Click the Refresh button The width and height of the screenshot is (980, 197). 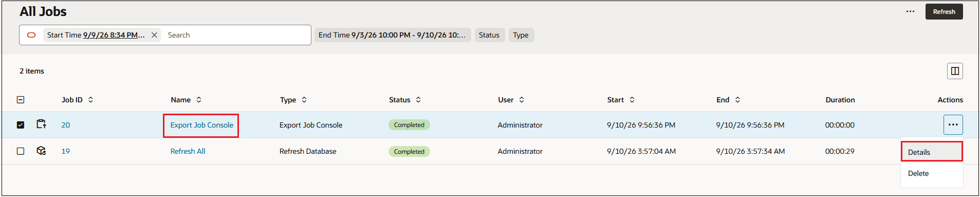pos(944,11)
